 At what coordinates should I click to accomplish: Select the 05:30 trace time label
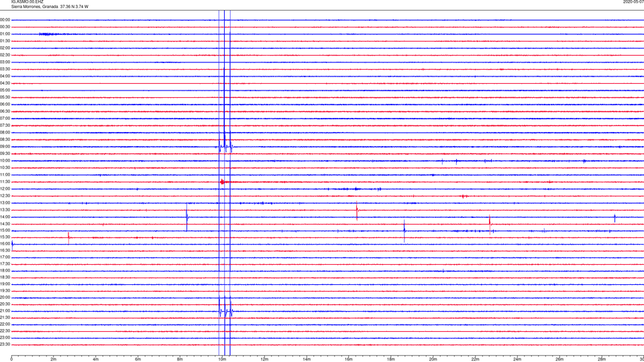tap(5, 97)
